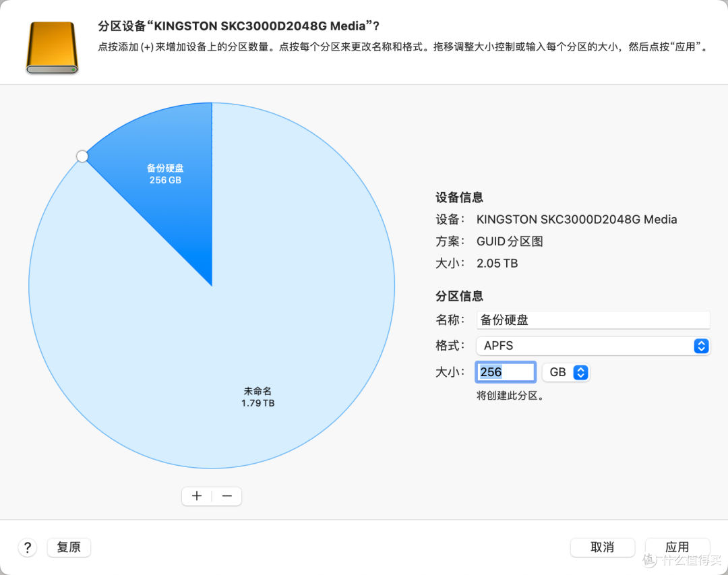The image size is (728, 575).
Task: Open help via the question mark icon
Action: [28, 547]
